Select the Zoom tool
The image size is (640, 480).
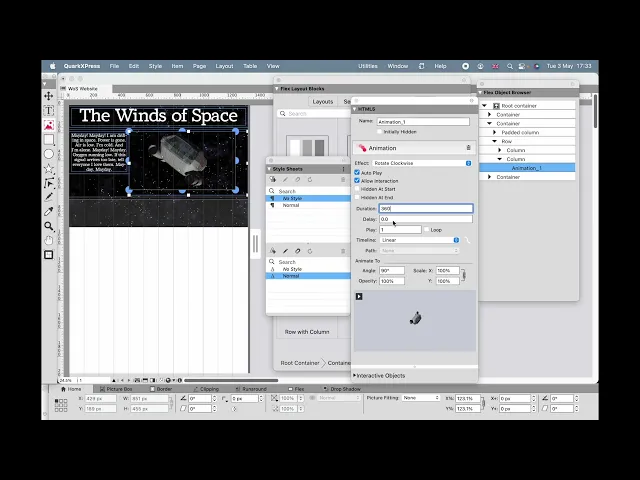click(x=49, y=226)
